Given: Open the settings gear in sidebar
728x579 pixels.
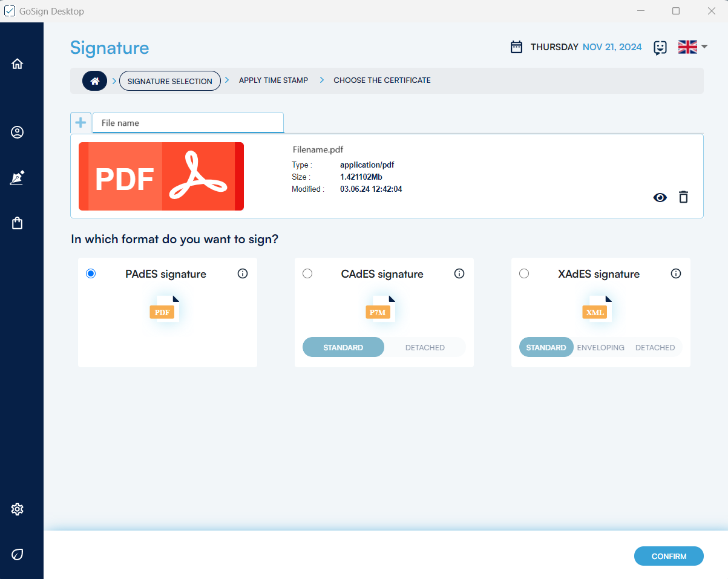Looking at the screenshot, I should 17,509.
